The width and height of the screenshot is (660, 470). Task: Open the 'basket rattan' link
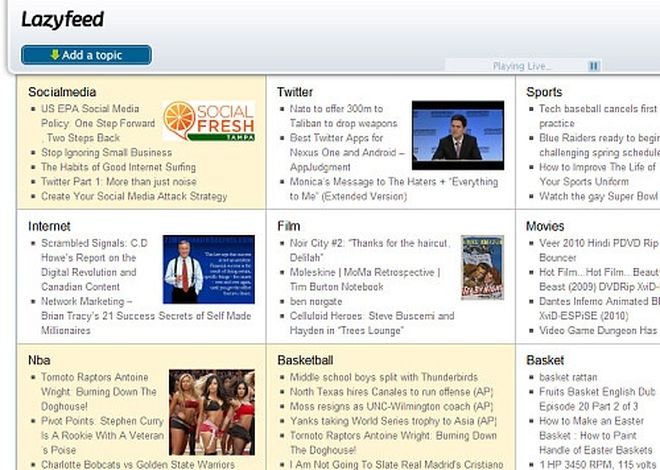tap(568, 377)
